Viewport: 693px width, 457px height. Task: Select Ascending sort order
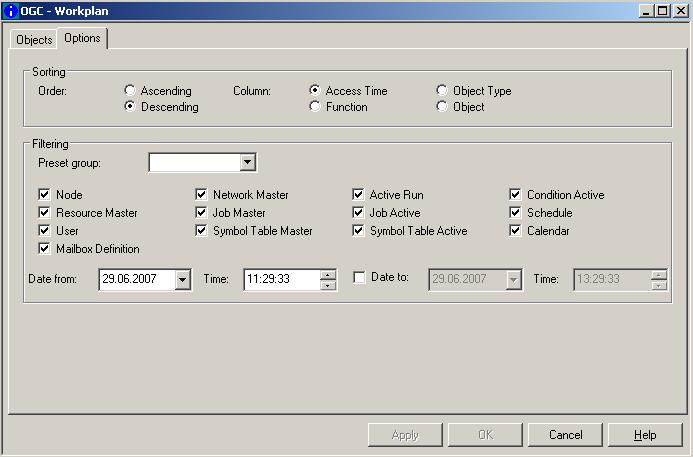point(130,91)
